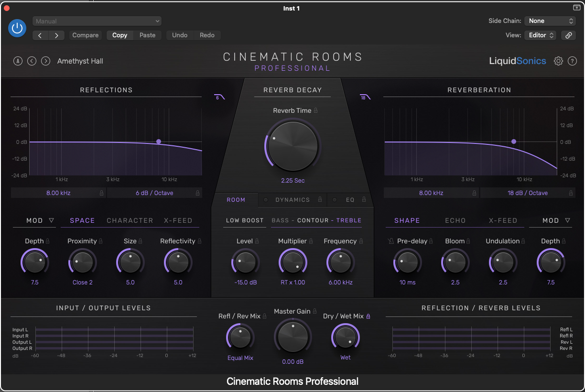The width and height of the screenshot is (585, 392).
Task: Toggle the plugin power button
Action: [17, 28]
